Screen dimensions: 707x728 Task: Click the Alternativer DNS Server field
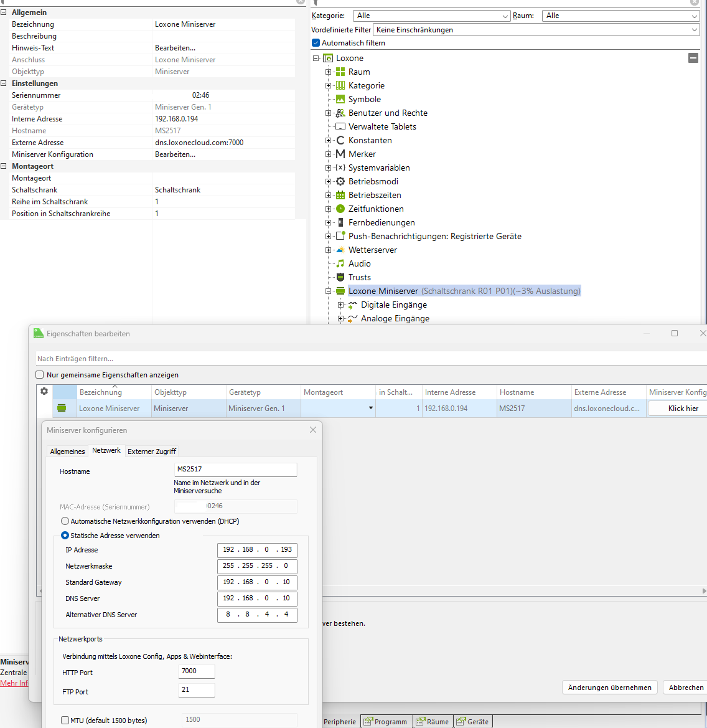coord(257,615)
